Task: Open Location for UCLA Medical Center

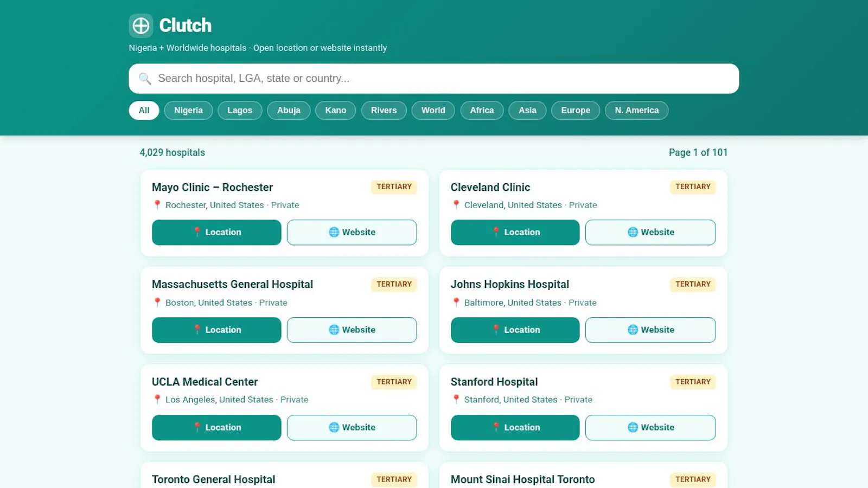Action: (216, 427)
